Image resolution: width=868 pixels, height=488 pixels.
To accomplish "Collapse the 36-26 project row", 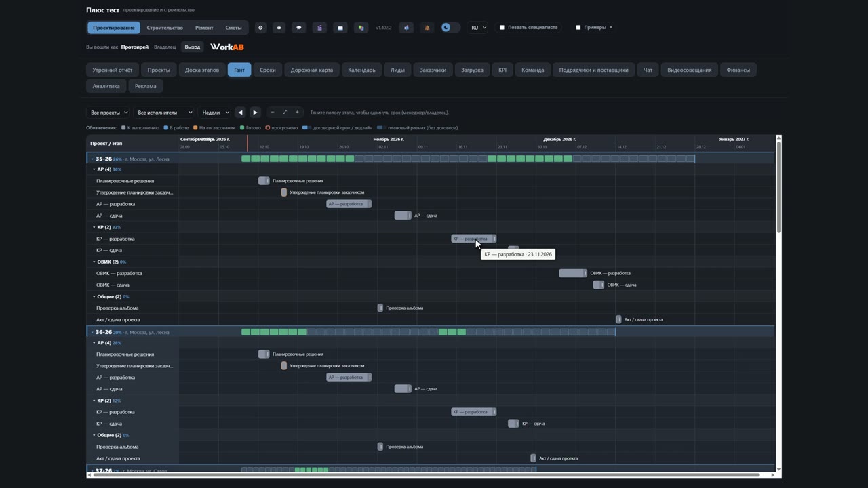I will (x=92, y=332).
